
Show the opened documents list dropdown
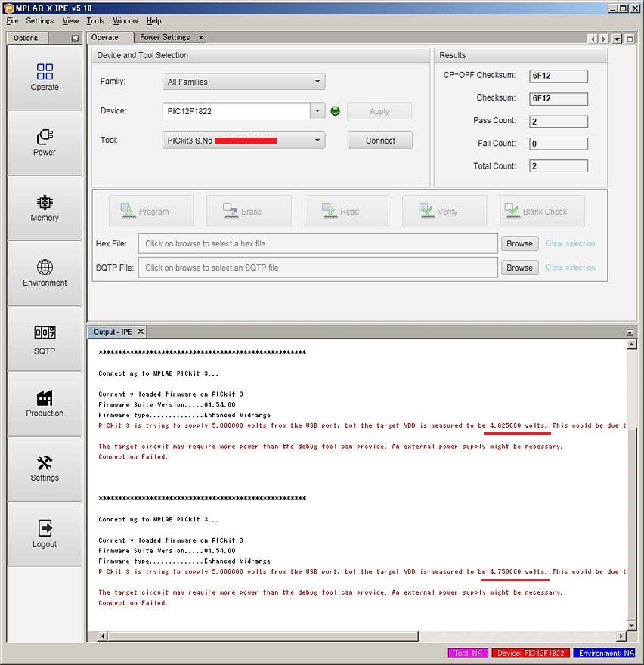point(618,39)
